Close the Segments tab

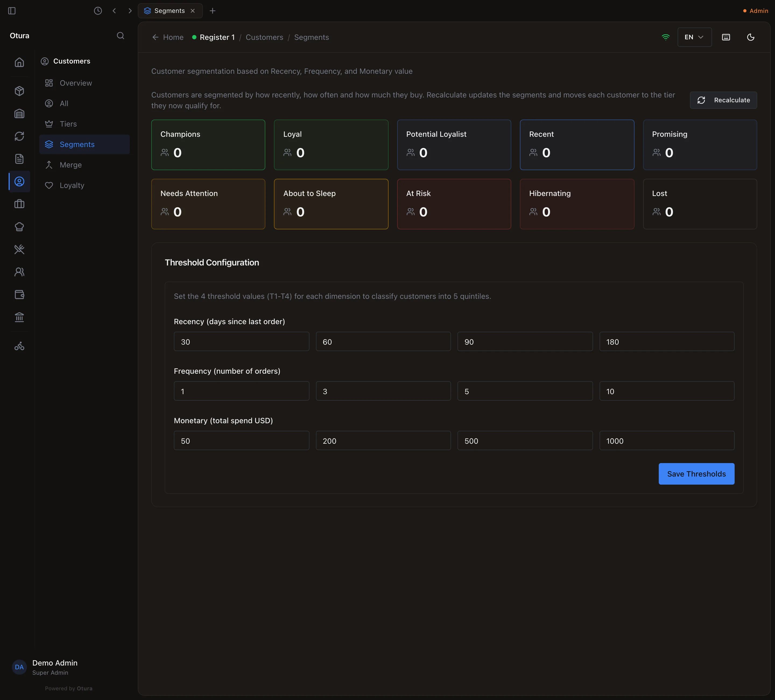(x=193, y=11)
